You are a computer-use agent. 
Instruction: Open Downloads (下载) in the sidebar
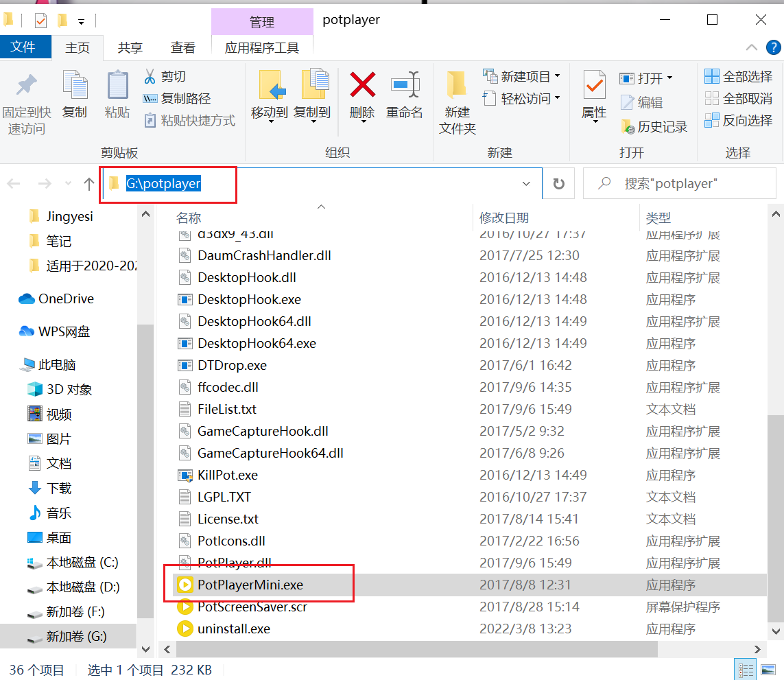point(50,488)
